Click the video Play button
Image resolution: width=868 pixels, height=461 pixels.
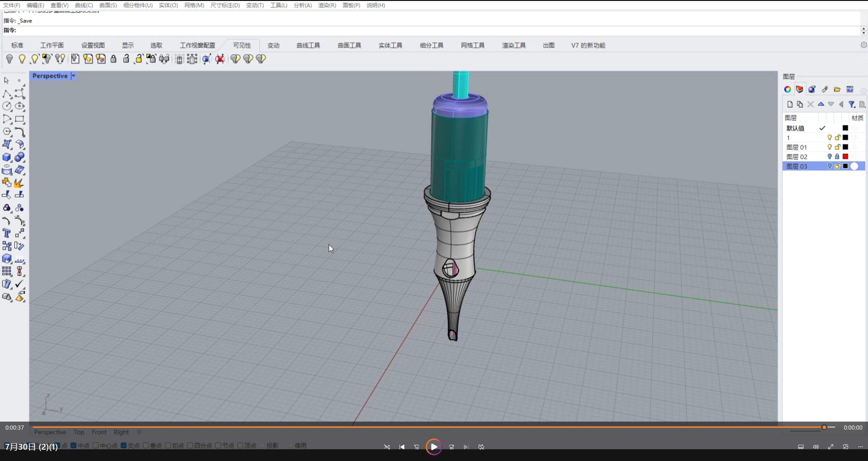pyautogui.click(x=434, y=447)
